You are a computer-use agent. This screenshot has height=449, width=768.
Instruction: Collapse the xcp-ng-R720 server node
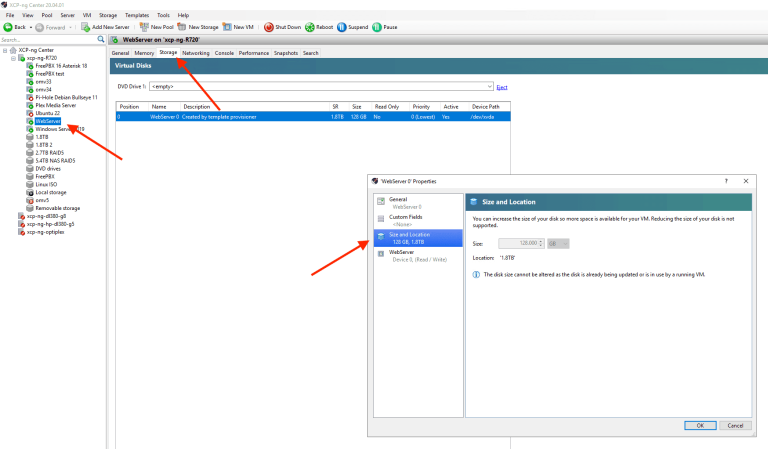click(13, 58)
